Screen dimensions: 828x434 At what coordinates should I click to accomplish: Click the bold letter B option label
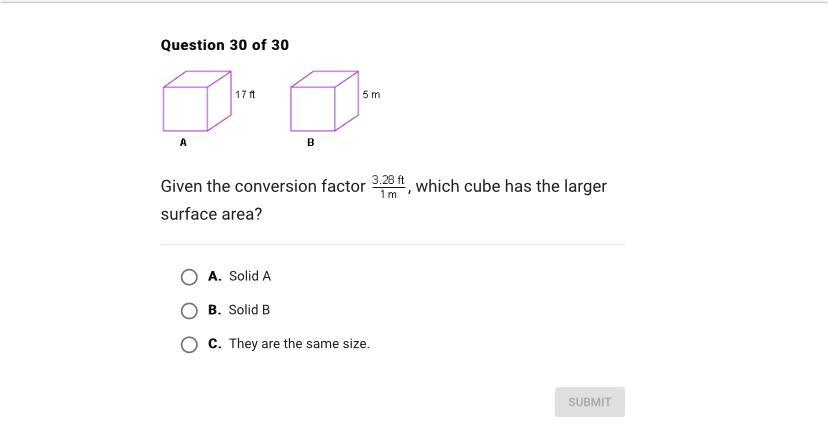point(214,310)
